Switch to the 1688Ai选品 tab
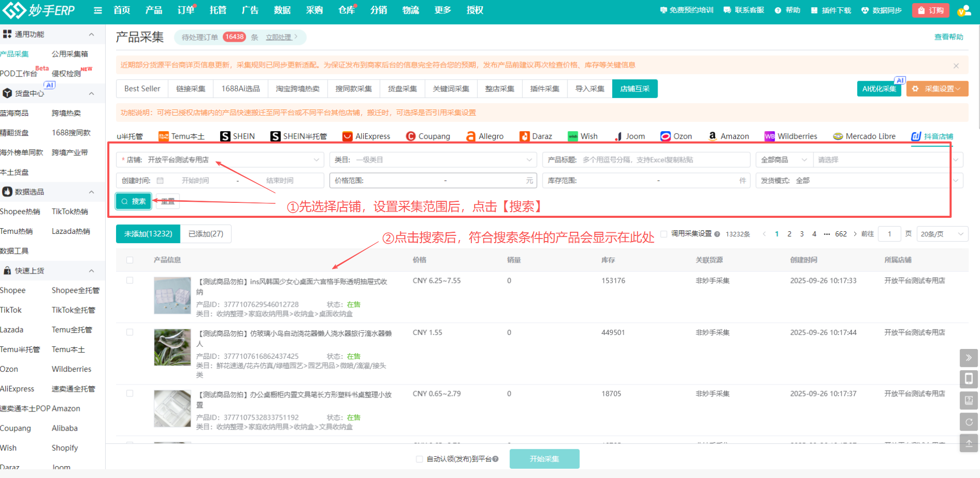 point(241,89)
